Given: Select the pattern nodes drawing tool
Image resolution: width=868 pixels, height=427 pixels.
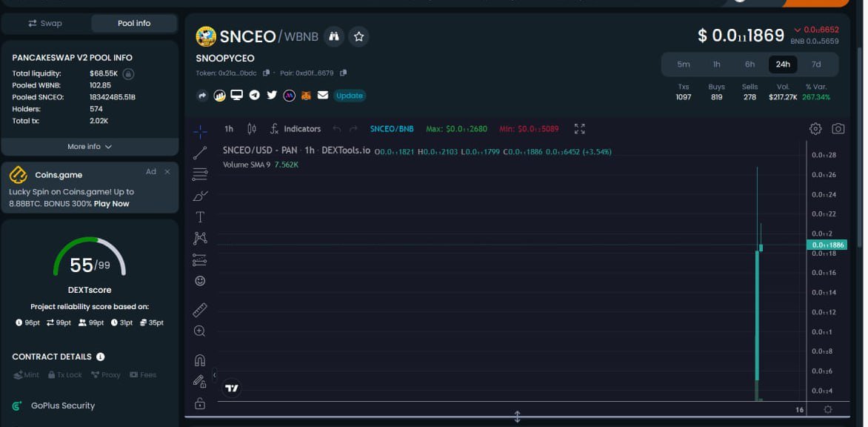Looking at the screenshot, I should click(200, 238).
